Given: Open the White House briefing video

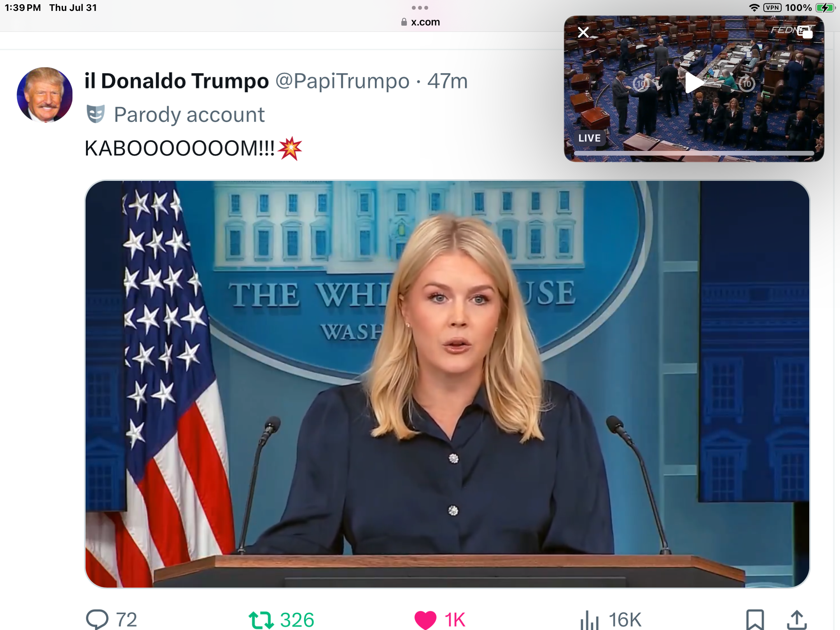Looking at the screenshot, I should 447,384.
